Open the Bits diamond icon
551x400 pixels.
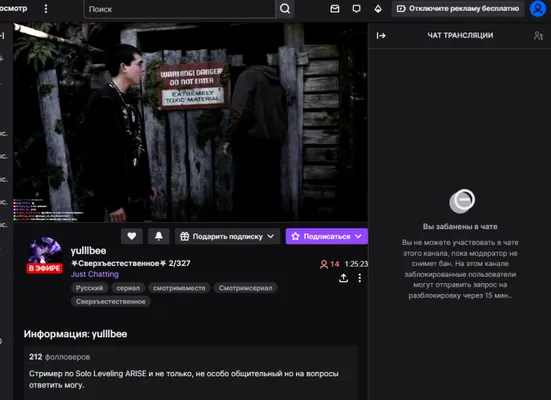point(378,9)
